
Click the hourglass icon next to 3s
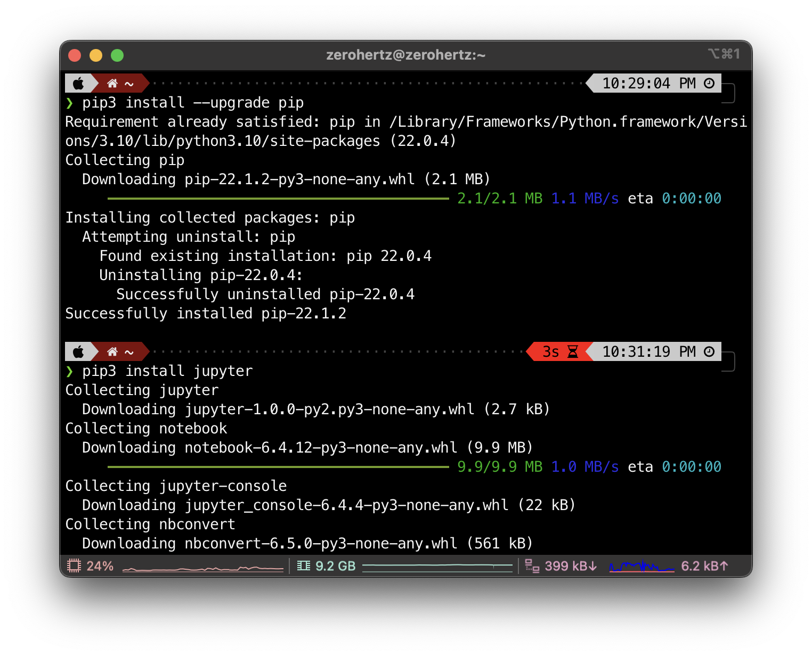[x=573, y=351]
